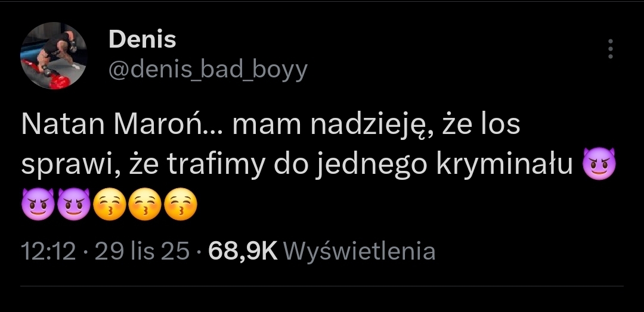Click the devil emoji right after kryminału
Screen dimensions: 644x312
(599, 164)
